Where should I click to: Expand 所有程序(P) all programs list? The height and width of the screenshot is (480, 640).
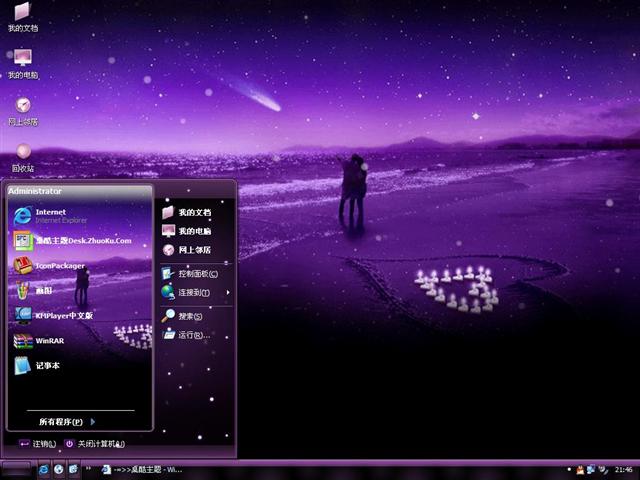tap(67, 422)
